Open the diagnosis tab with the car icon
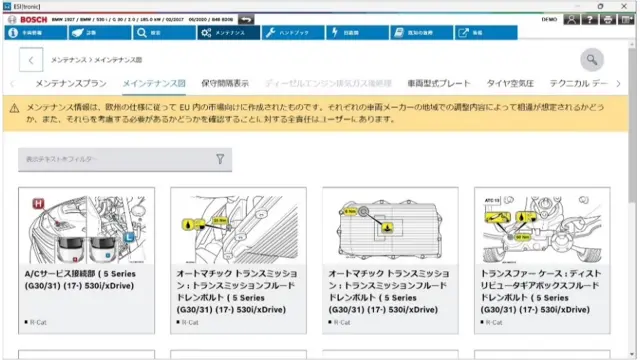This screenshot has height=360, width=640. pos(100,33)
